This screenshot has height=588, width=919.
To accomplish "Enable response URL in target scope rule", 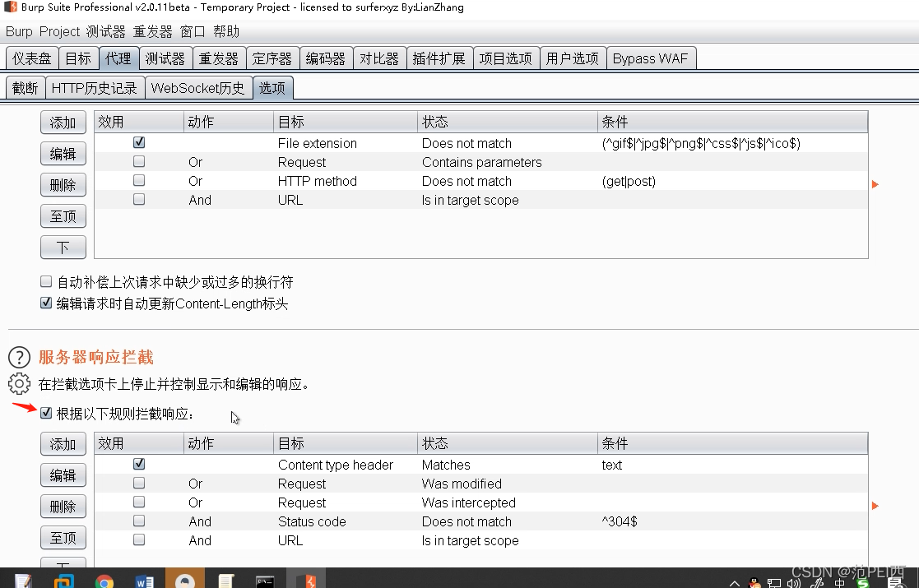I will (x=139, y=539).
